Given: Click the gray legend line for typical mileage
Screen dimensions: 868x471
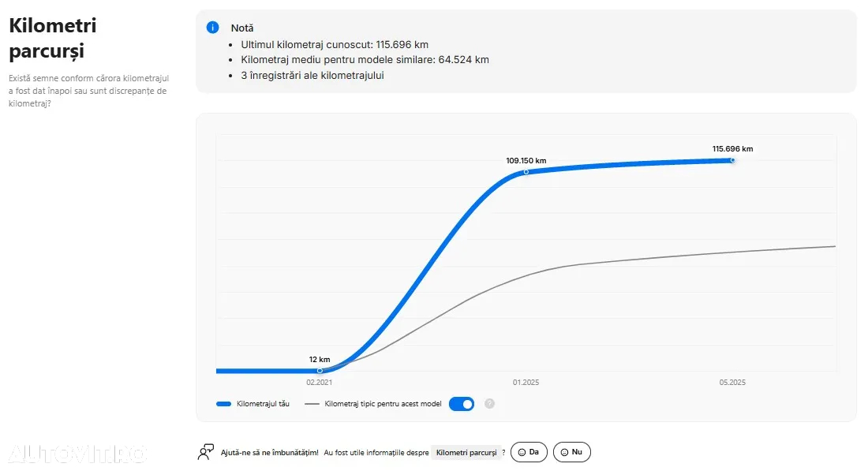Looking at the screenshot, I should pos(312,404).
